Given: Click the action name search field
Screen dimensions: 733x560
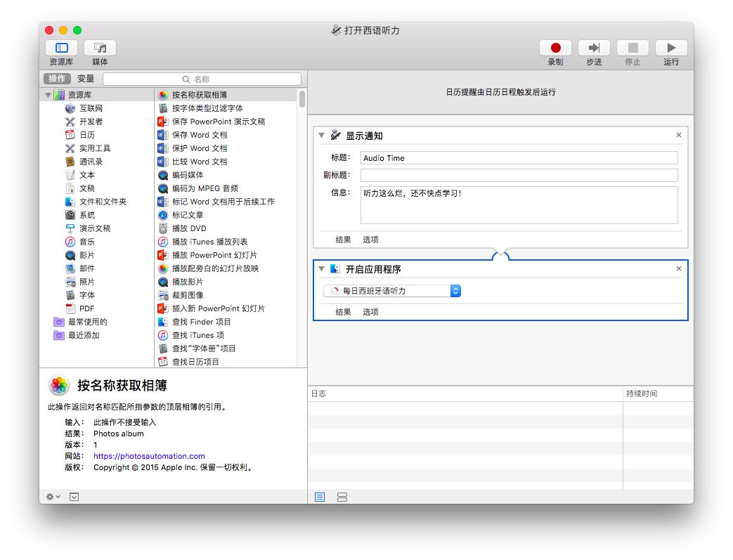Looking at the screenshot, I should click(202, 79).
